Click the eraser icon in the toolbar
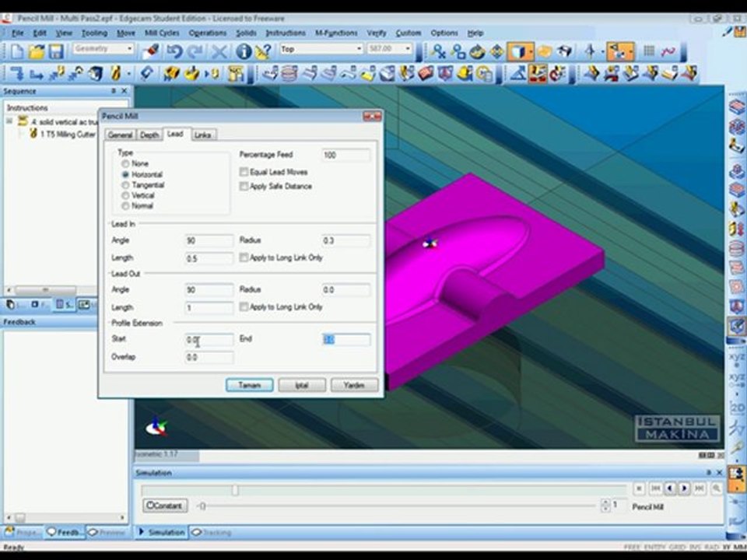Image resolution: width=747 pixels, height=560 pixels. pyautogui.click(x=150, y=51)
